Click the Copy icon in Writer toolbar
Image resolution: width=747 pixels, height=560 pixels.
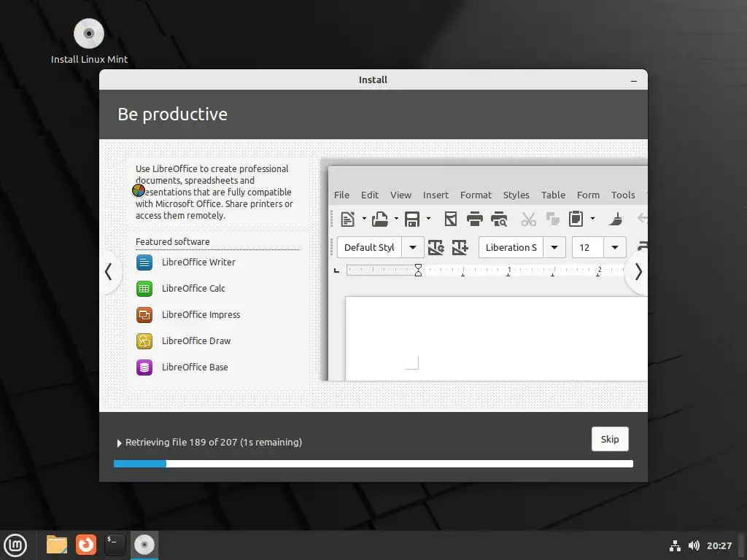(x=553, y=219)
